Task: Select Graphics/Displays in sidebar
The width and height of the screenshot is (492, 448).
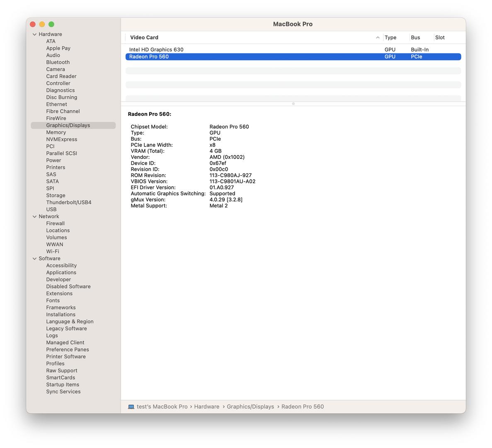Action: coord(73,125)
